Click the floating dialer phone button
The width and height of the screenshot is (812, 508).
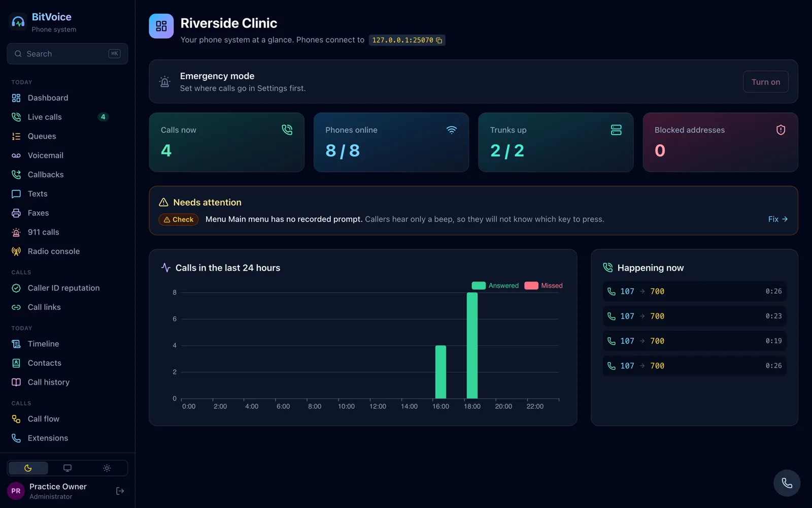[787, 483]
